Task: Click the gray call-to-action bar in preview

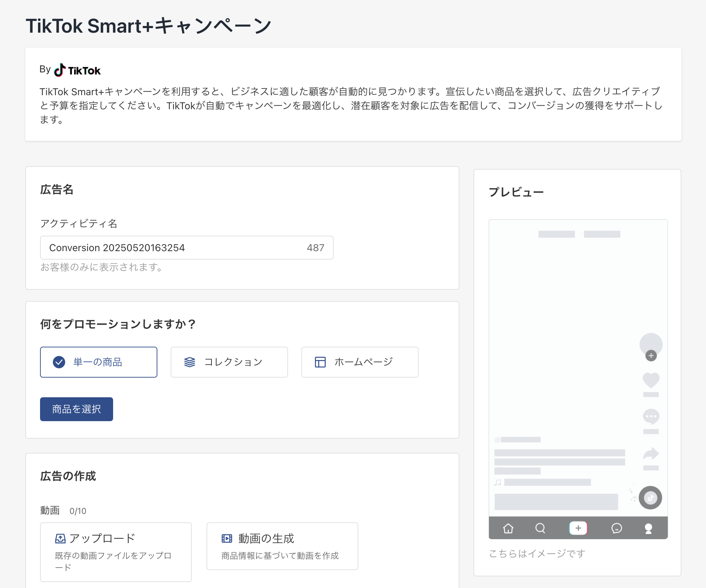Action: pyautogui.click(x=556, y=502)
